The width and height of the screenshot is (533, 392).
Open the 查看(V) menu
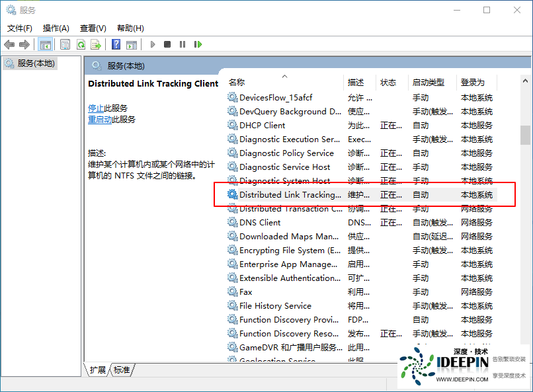pos(93,28)
